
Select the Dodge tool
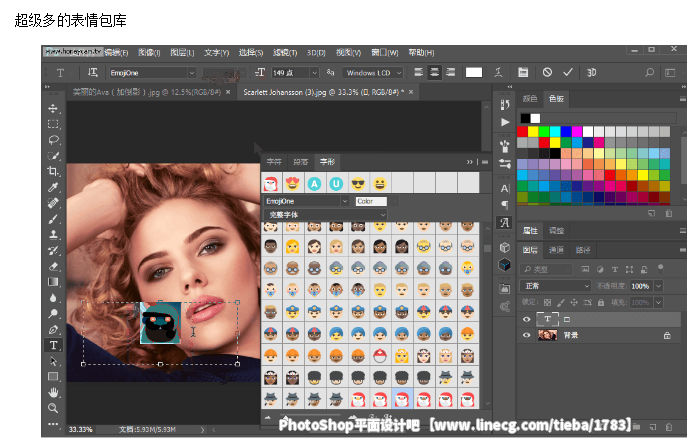coord(53,314)
